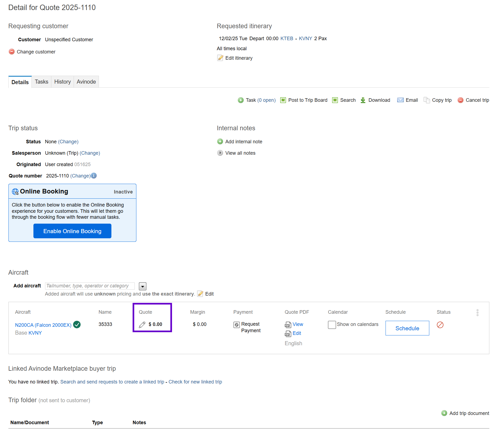Screen dimensions: 504x444
Task: Click the pencil icon next to $ 0.00 quote
Action: point(142,325)
